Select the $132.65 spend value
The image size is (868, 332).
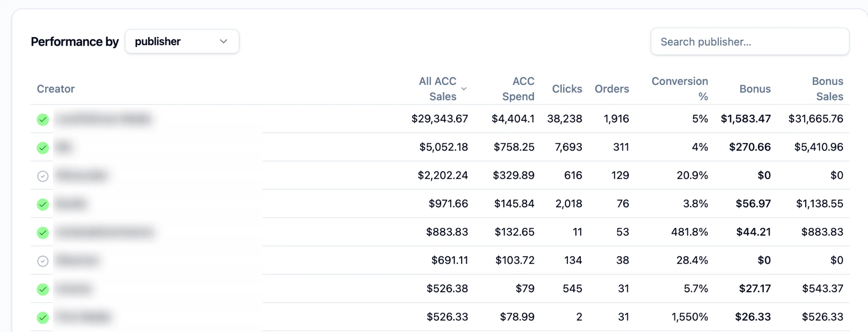pos(514,232)
